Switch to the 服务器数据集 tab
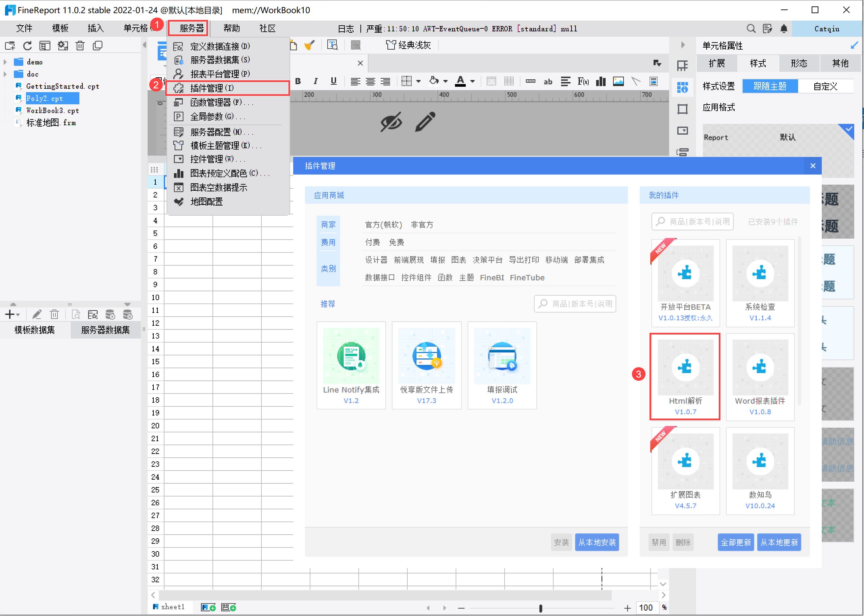This screenshot has height=616, width=864. point(105,330)
